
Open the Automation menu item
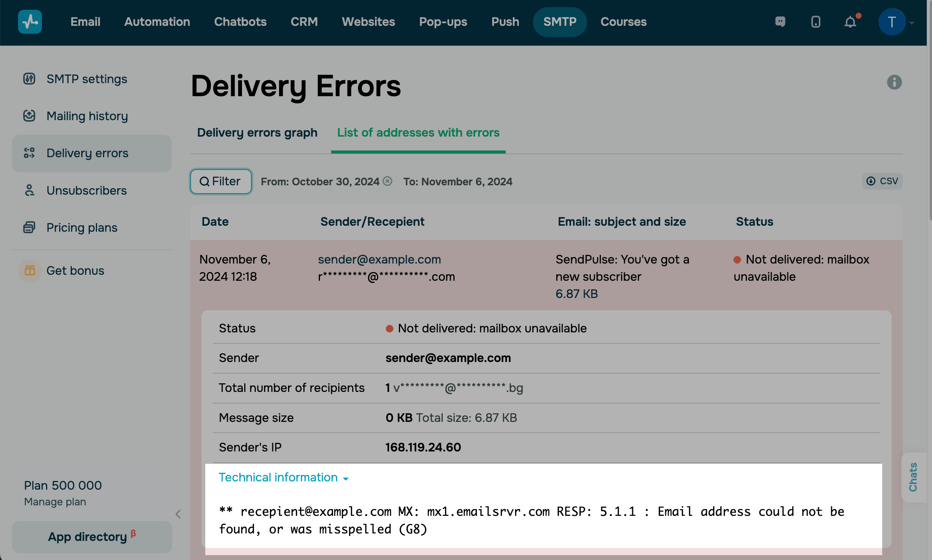pos(157,21)
